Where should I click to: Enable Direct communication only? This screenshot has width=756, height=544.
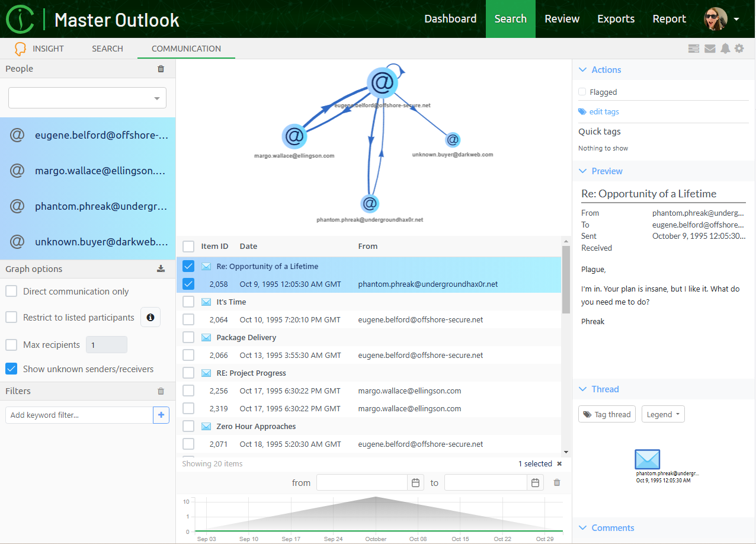click(x=11, y=291)
